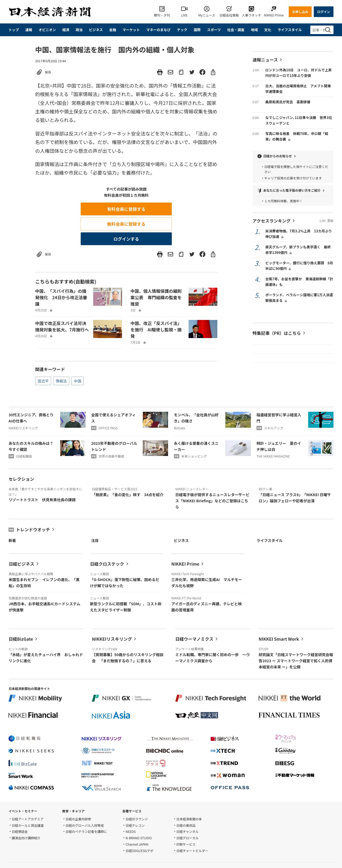Screen dimensions: 342x868
Task: Click the top share/export icon
Action: coord(213,72)
